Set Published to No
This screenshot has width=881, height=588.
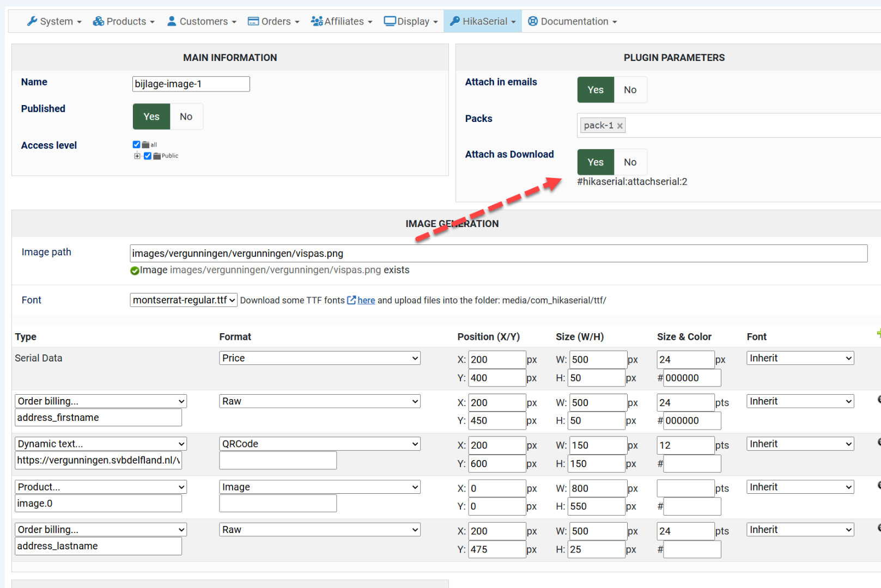point(186,117)
